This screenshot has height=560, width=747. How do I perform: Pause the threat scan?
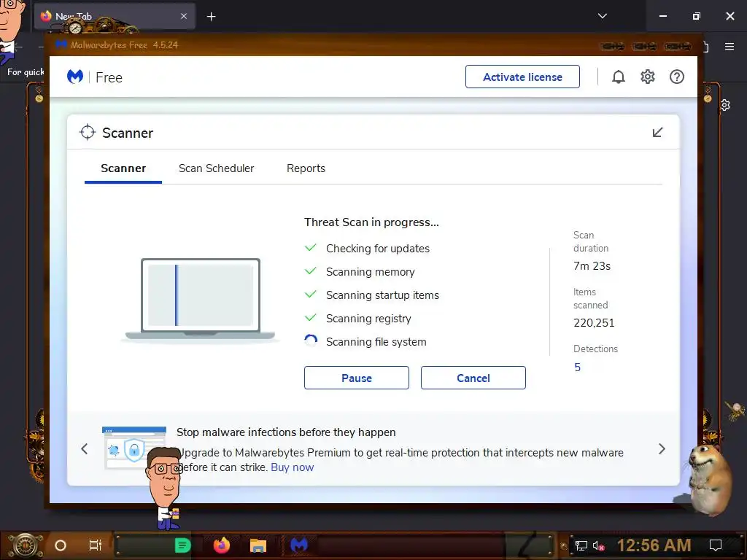pyautogui.click(x=356, y=378)
